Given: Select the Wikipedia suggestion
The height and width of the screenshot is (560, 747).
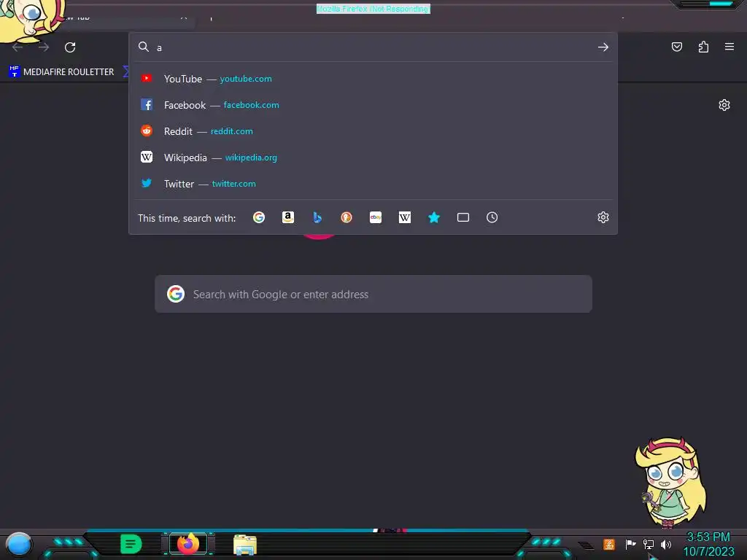Looking at the screenshot, I should (373, 157).
